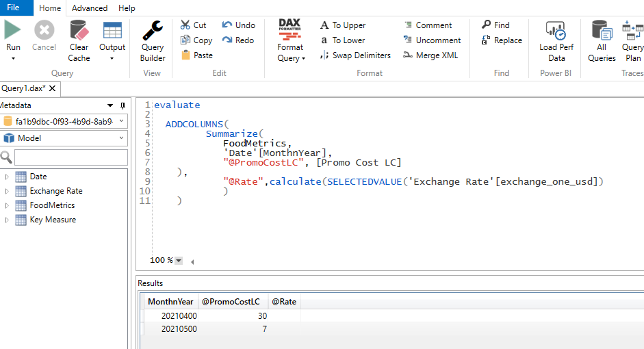
Task: Expand the FoodMetrics table
Action: [7, 205]
